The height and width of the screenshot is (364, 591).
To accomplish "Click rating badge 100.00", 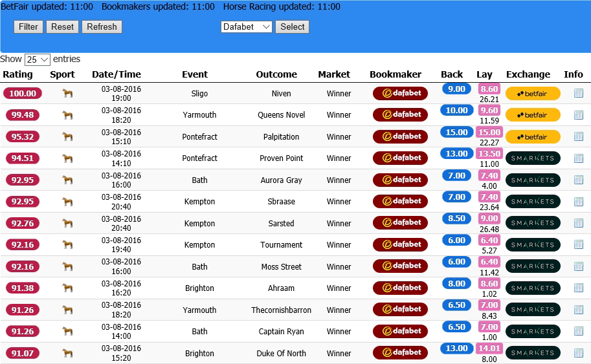I will pyautogui.click(x=23, y=93).
